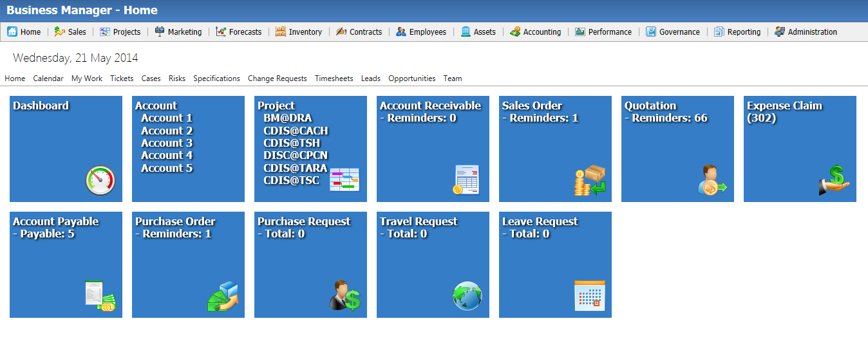This screenshot has width=868, height=350.
Task: Open Account 1 link
Action: point(167,118)
